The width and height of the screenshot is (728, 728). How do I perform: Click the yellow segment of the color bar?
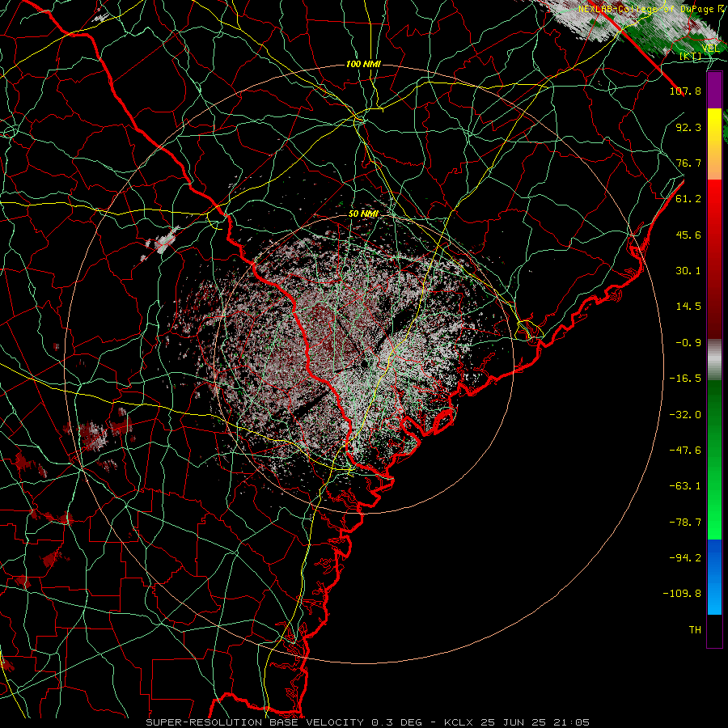click(714, 125)
